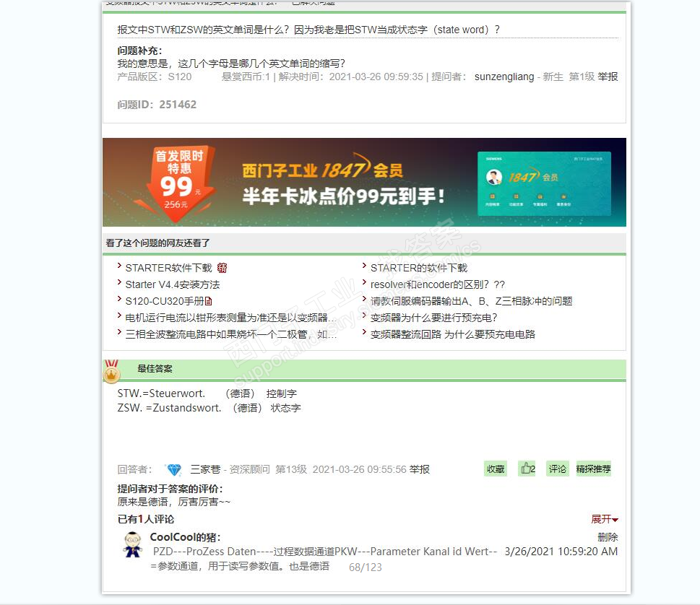The height and width of the screenshot is (605, 700).
Task: Click the document icon after S120-CU320手册
Action: click(x=209, y=301)
